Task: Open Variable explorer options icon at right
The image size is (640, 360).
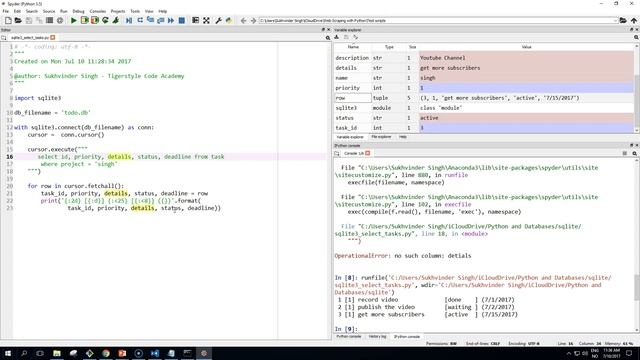Action: coord(636,37)
